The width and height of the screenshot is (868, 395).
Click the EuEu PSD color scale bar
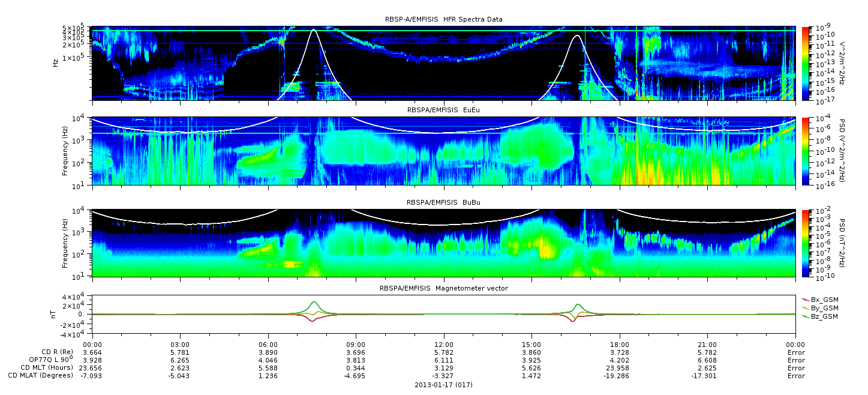coord(806,151)
